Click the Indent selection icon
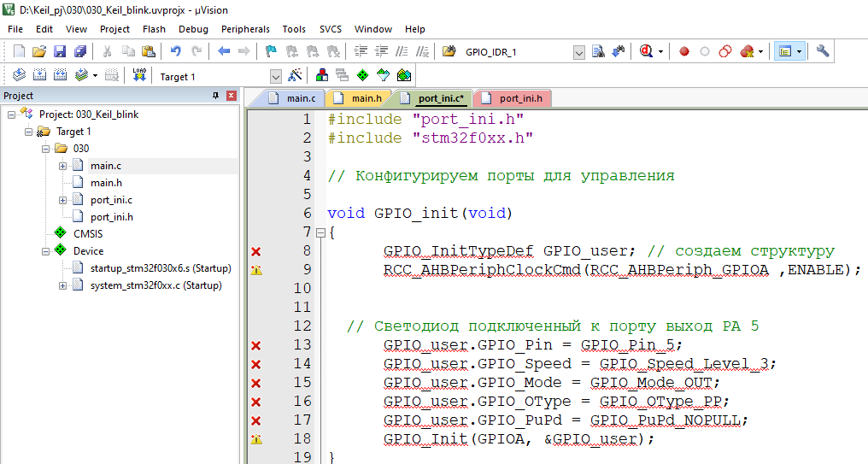The width and height of the screenshot is (868, 464). point(361,51)
